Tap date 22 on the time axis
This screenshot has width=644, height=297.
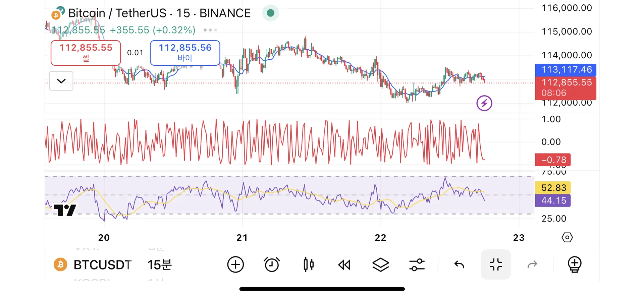pyautogui.click(x=381, y=238)
